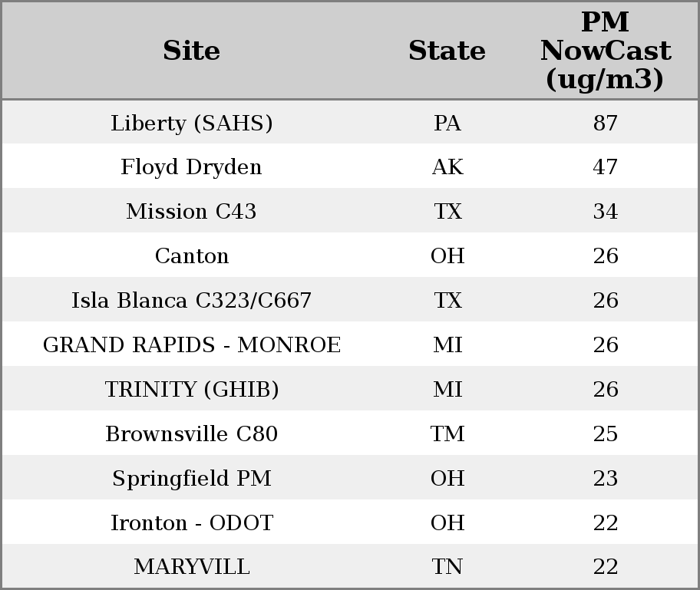Click the State column header
Image resolution: width=700 pixels, height=590 pixels.
pos(447,51)
